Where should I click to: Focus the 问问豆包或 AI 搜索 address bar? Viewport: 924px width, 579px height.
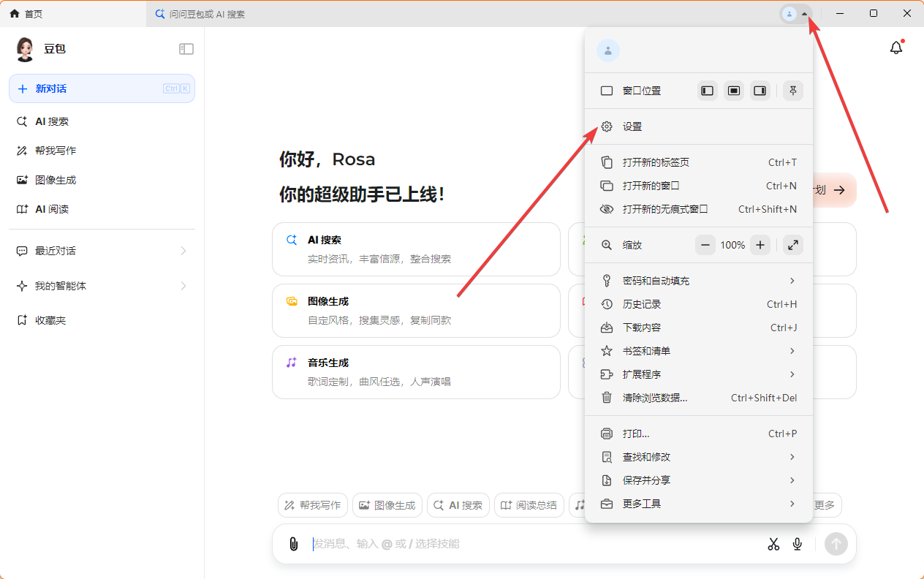[x=461, y=14]
